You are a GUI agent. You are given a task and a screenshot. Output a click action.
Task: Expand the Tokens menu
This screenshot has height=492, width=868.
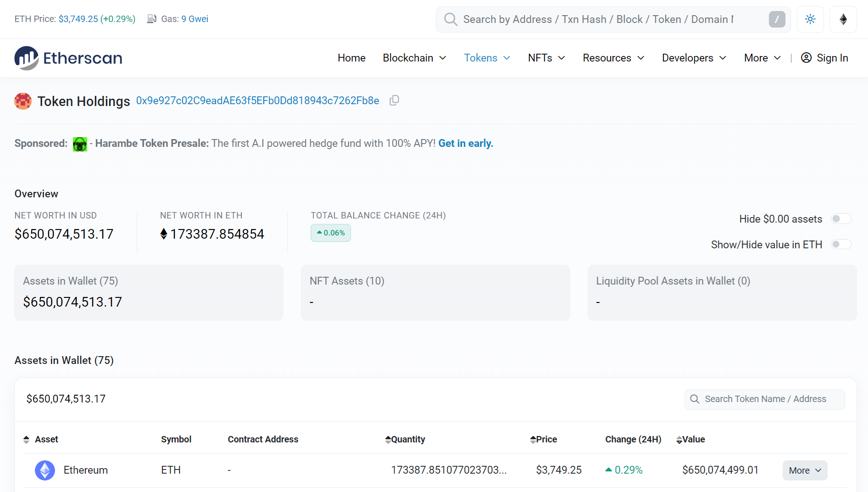click(x=487, y=58)
